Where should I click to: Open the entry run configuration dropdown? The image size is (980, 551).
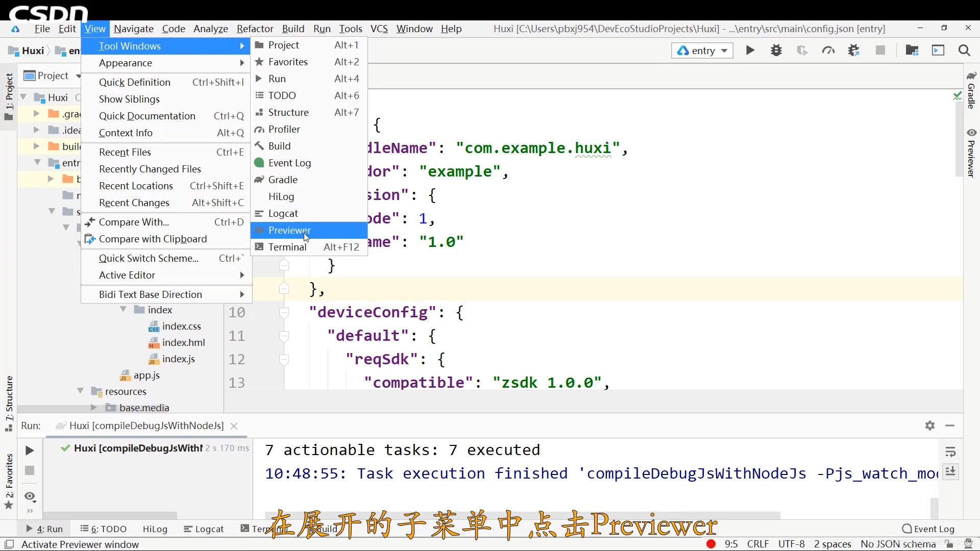click(702, 51)
